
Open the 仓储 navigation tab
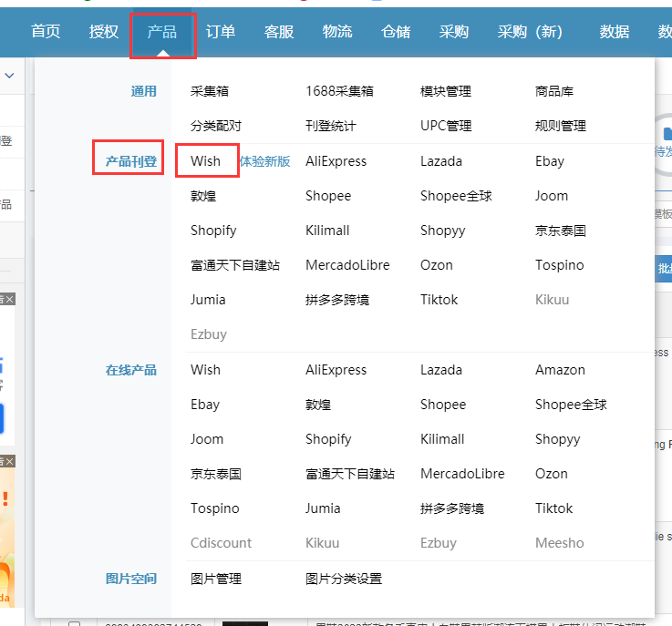(396, 32)
